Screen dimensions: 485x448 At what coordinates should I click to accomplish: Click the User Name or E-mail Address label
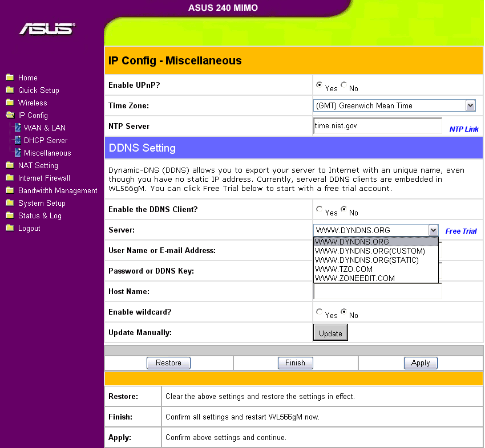click(x=162, y=250)
